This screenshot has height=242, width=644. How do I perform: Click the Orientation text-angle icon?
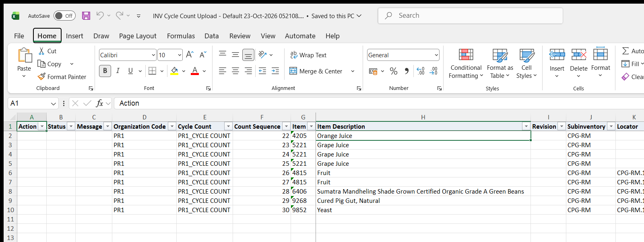pos(262,54)
